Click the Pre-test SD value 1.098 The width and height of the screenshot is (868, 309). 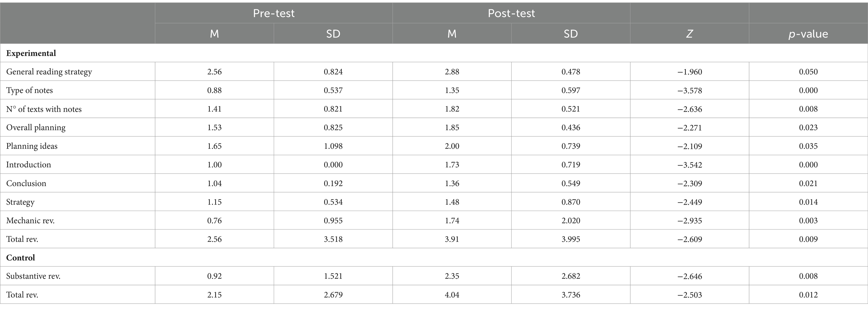click(333, 146)
